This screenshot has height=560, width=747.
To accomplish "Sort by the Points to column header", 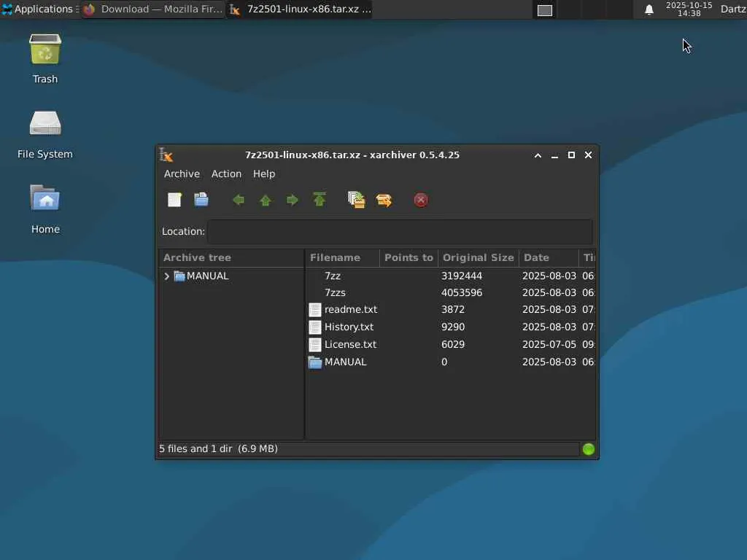I will [409, 257].
